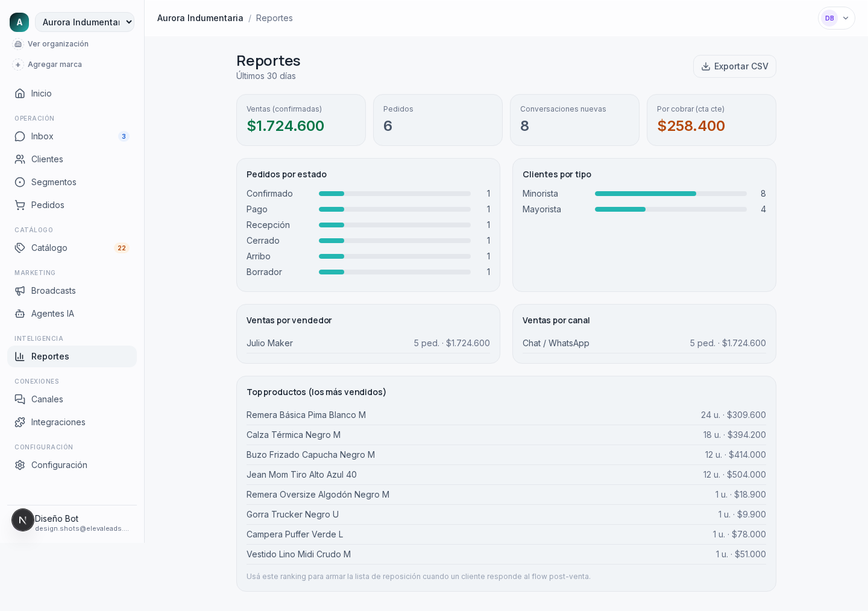Viewport: 868px width, 611px height.
Task: Click the Integraciones puzzle icon
Action: tap(20, 422)
